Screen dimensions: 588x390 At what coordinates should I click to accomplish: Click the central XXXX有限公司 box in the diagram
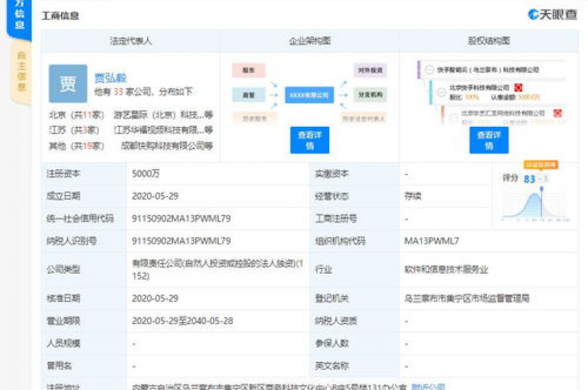309,95
